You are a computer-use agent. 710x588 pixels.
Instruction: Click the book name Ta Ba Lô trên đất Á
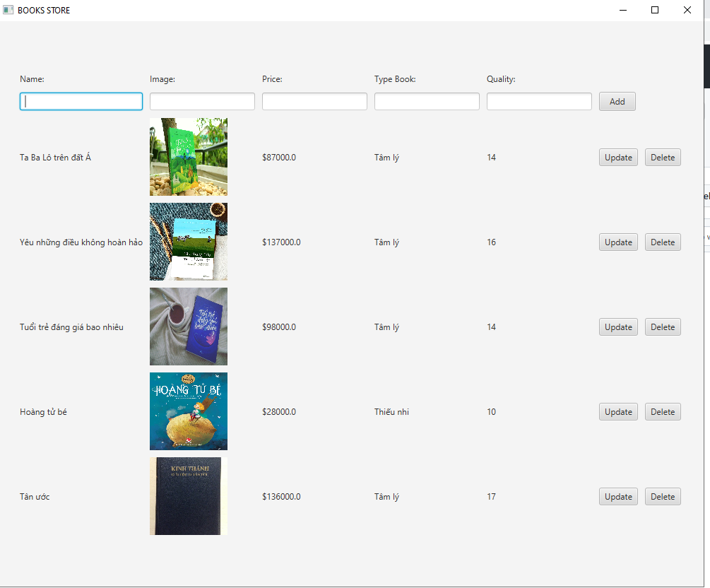[x=55, y=157]
